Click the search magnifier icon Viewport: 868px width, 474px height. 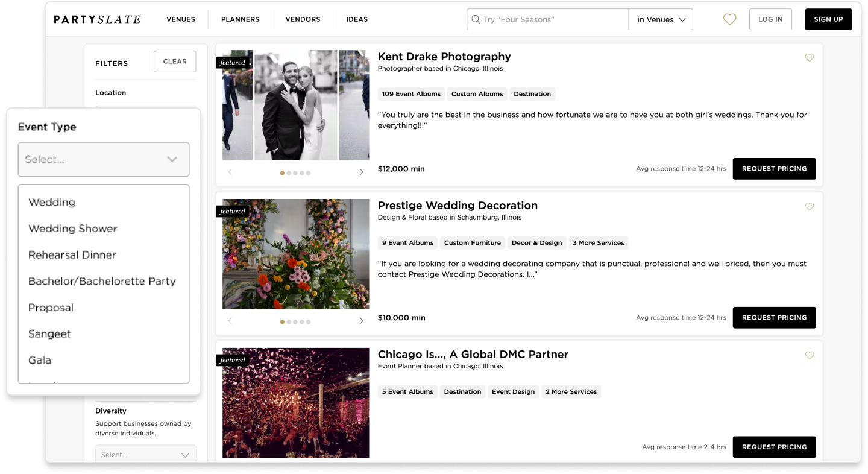pyautogui.click(x=476, y=19)
